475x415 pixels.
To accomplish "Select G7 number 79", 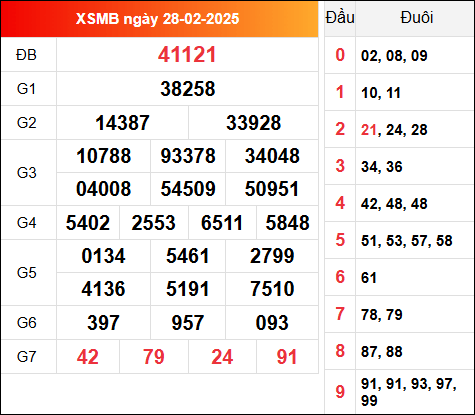I will pos(154,357).
